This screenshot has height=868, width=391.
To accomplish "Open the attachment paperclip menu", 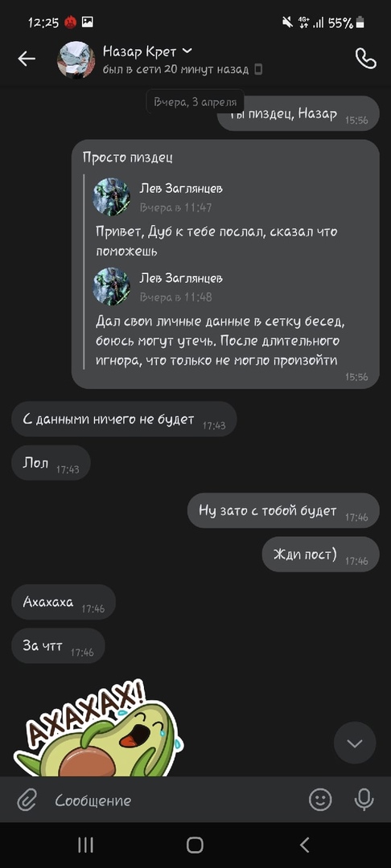I will (26, 800).
